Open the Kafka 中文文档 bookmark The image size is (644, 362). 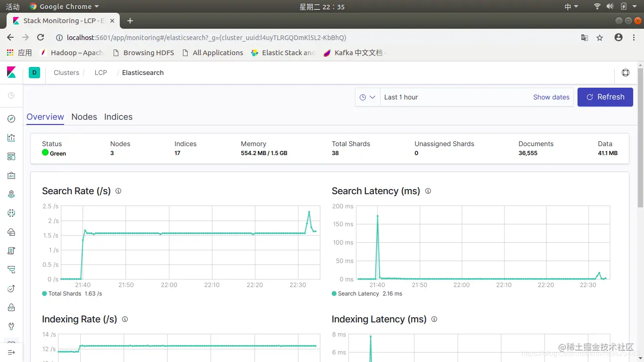[x=355, y=53]
